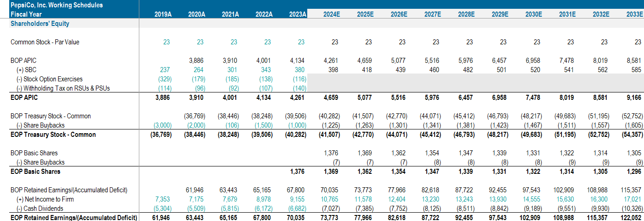The width and height of the screenshot is (644, 221).
Task: Select the (+) Net Income to Firm label
Action: coord(45,199)
